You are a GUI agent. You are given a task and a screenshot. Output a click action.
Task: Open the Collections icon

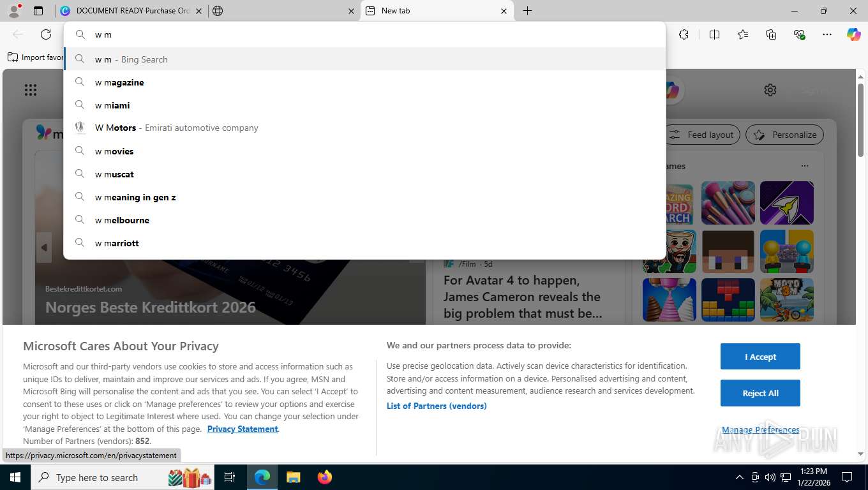(771, 34)
